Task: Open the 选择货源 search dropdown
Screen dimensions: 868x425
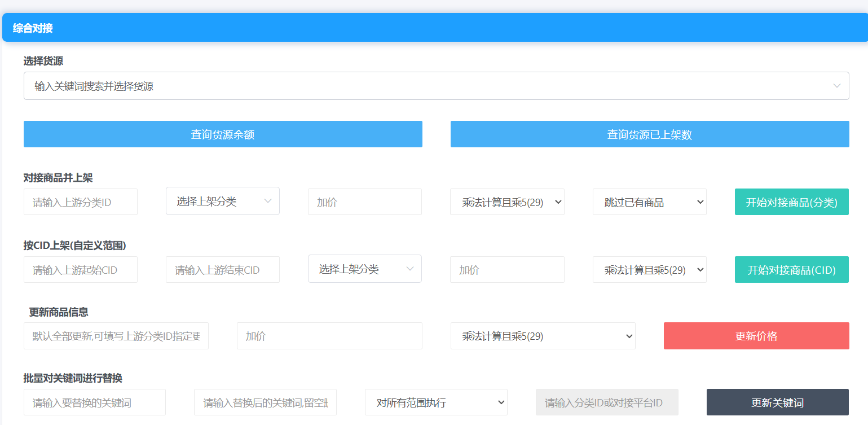Action: [x=436, y=86]
